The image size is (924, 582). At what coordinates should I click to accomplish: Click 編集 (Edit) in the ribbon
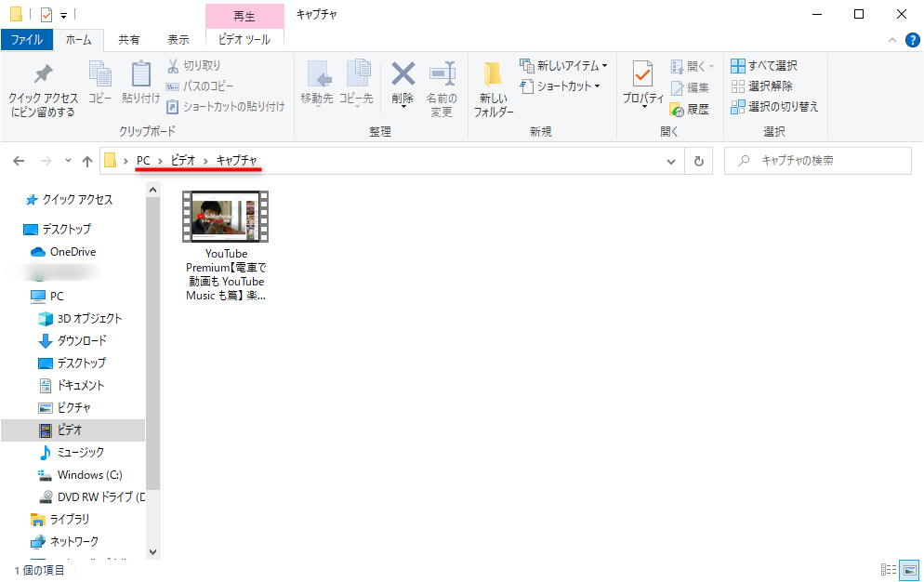[x=690, y=88]
